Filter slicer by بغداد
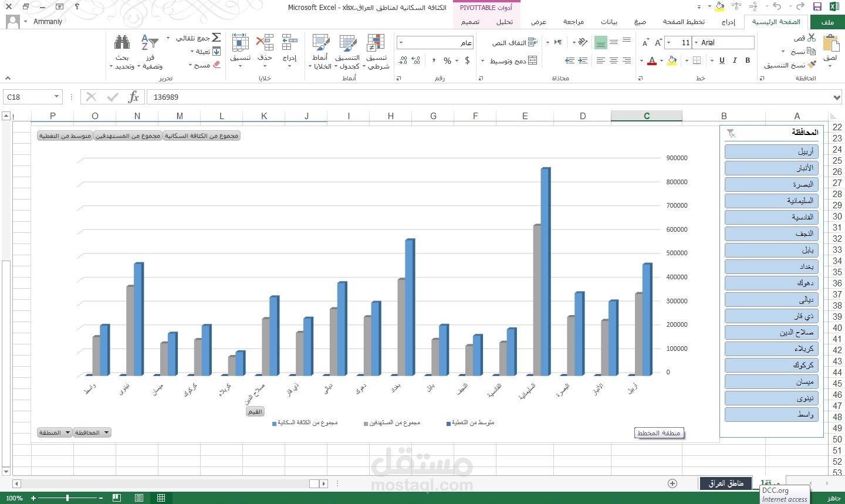Image resolution: width=845 pixels, height=504 pixels. 772,266
